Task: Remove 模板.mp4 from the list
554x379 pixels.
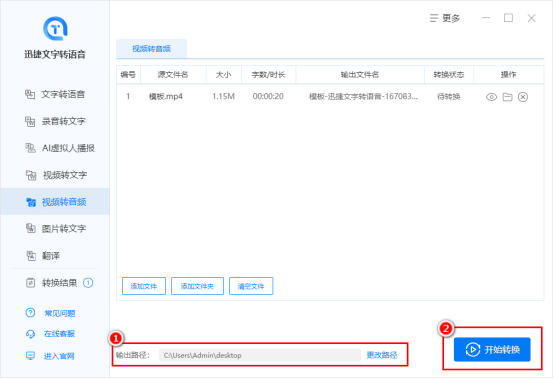Action: [x=523, y=97]
